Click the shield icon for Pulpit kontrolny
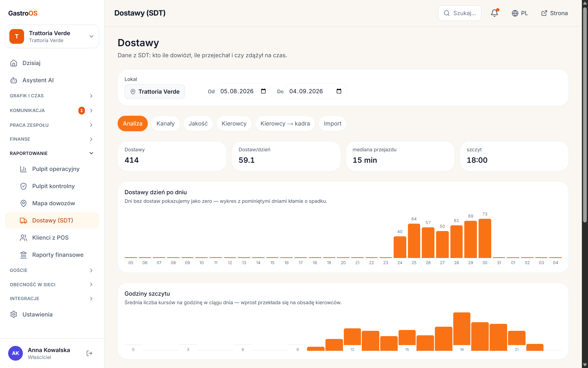Screen dimensions: 588x368 23,186
